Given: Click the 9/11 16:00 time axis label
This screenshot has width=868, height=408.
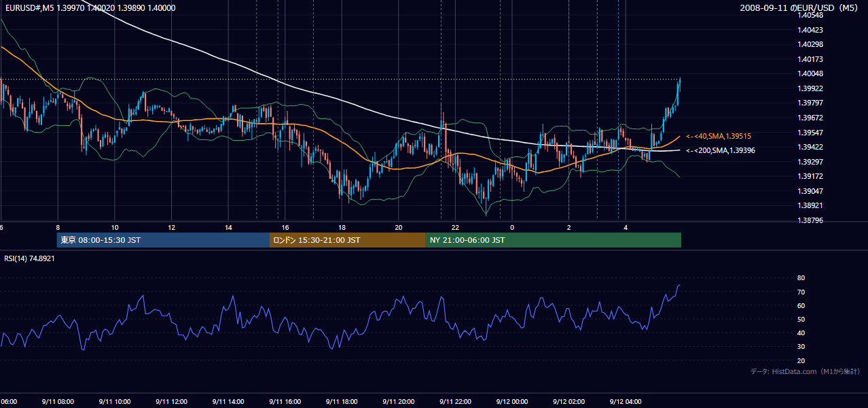Looking at the screenshot, I should coord(285,402).
